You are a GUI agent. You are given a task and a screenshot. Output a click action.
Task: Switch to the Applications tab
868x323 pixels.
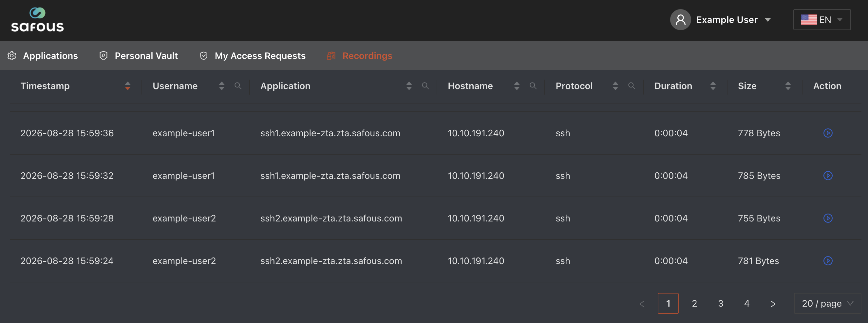coord(43,56)
